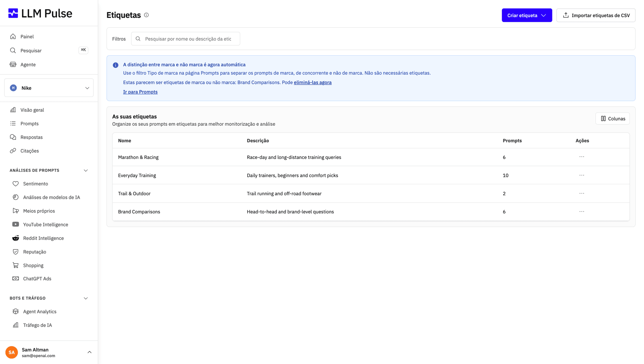Screen dimensions: 644x364
Task: Click prompt count 10 for Everyday Training
Action: pyautogui.click(x=505, y=175)
